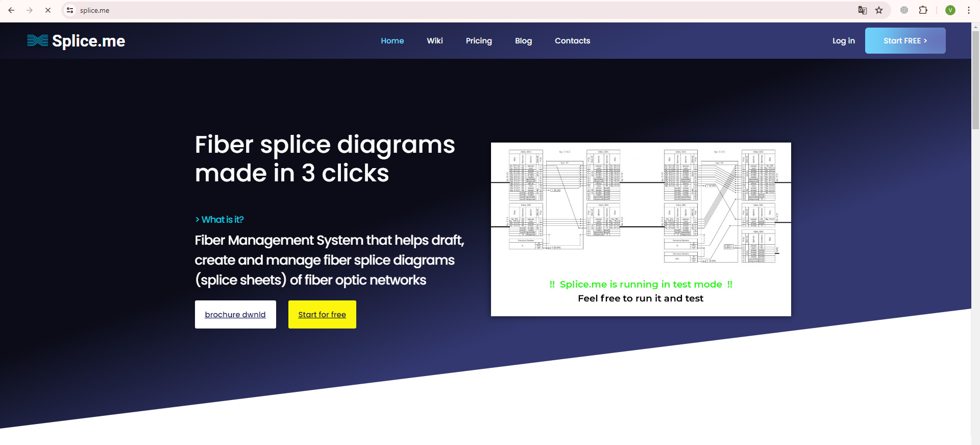Bookmark this page with the star icon
The image size is (980, 445).
tap(879, 10)
